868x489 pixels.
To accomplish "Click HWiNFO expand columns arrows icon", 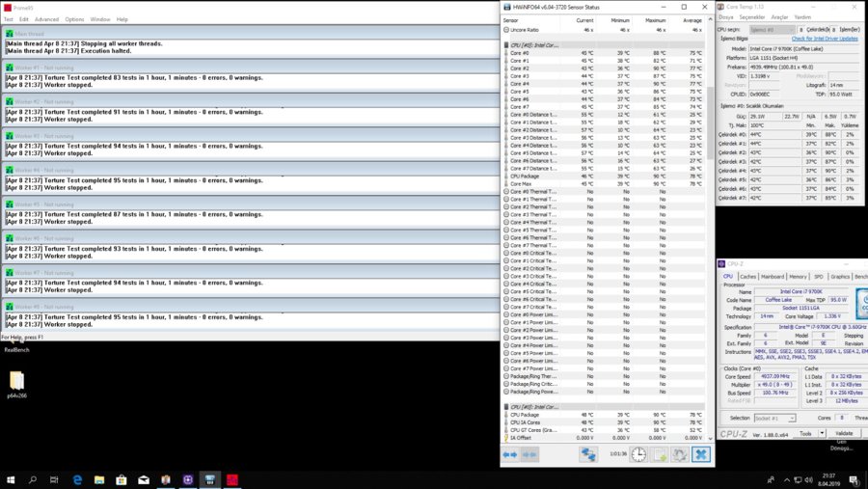I will coord(510,454).
